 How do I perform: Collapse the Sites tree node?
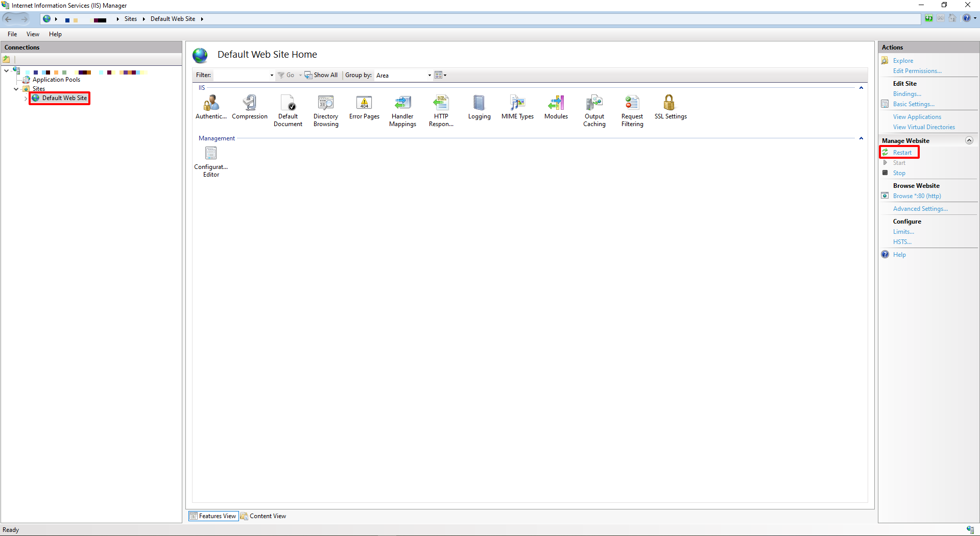16,89
